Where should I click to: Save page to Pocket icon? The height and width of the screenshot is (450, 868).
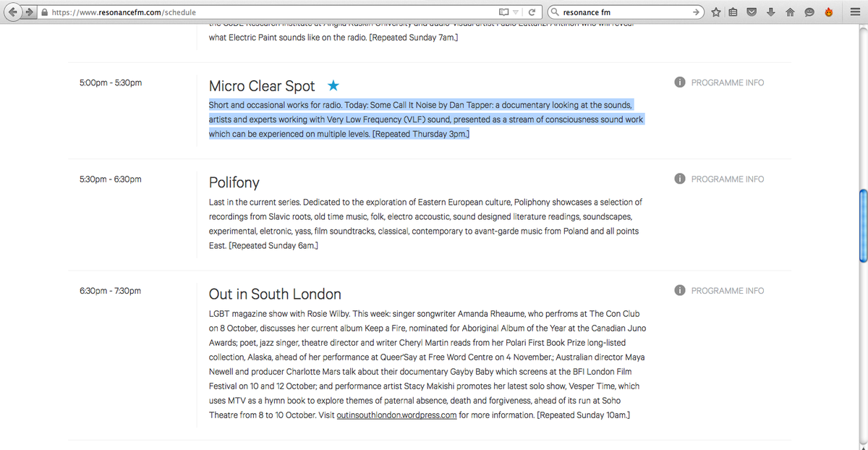pos(752,12)
